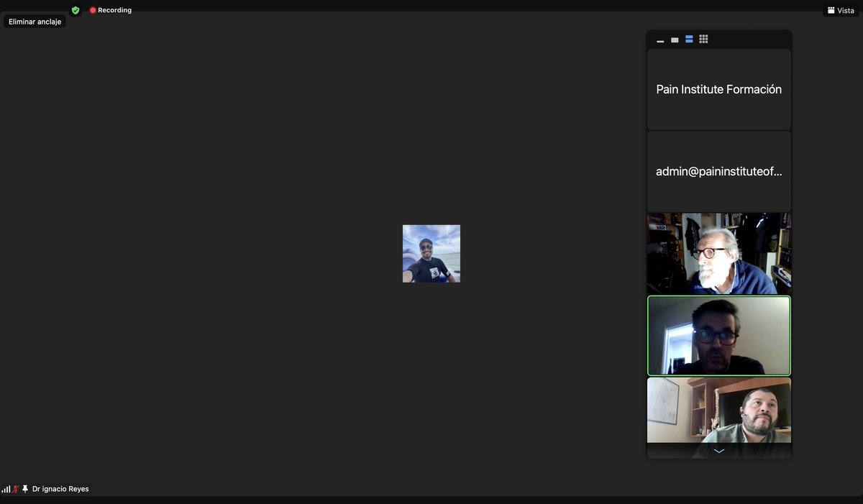
Task: Click the green encryption shield icon
Action: [76, 10]
